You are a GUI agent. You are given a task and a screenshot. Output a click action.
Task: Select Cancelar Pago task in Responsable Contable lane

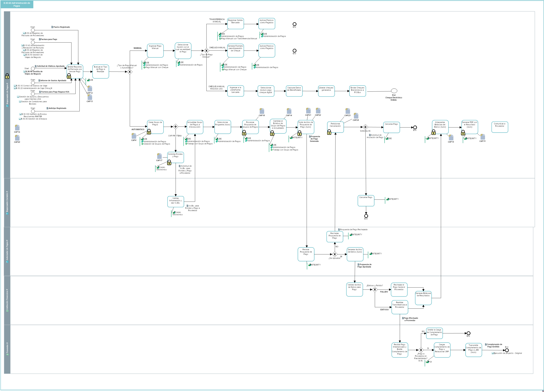(x=366, y=200)
